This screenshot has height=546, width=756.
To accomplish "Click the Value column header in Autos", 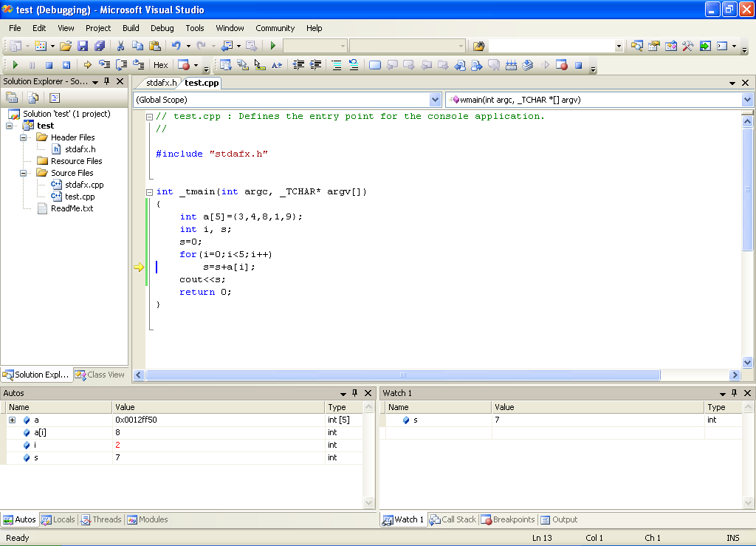I will point(219,407).
